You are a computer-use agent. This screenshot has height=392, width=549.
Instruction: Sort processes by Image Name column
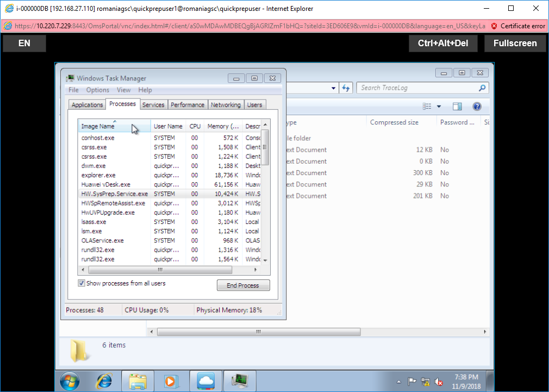tap(115, 126)
